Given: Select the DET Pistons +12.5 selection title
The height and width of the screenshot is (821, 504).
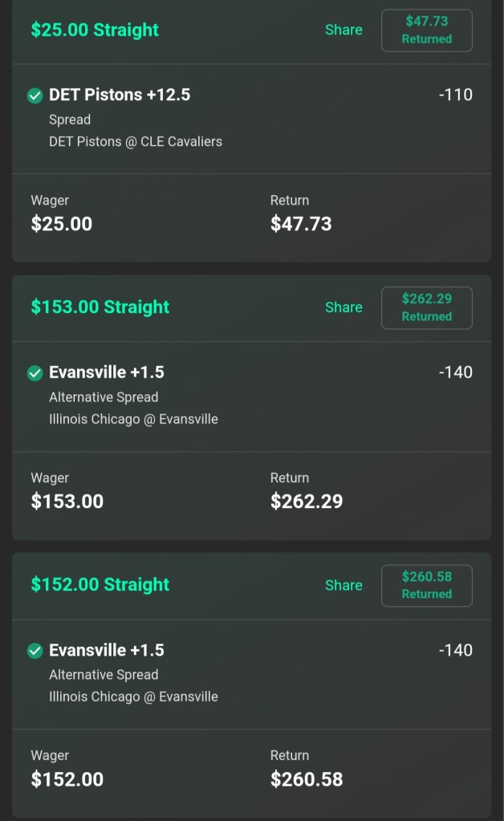Looking at the screenshot, I should tap(120, 95).
